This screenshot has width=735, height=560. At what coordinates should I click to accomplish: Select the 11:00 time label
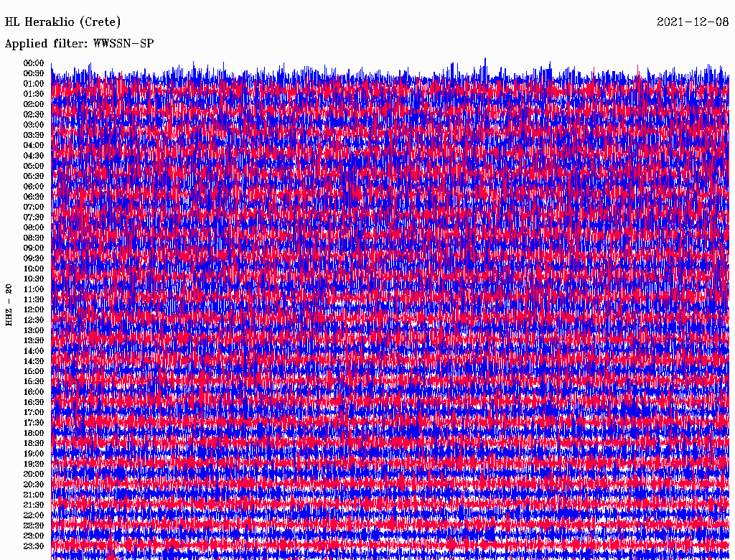pyautogui.click(x=33, y=289)
